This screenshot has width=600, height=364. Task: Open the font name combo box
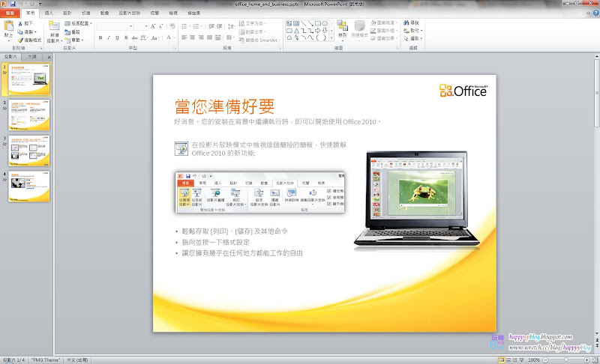(115, 26)
